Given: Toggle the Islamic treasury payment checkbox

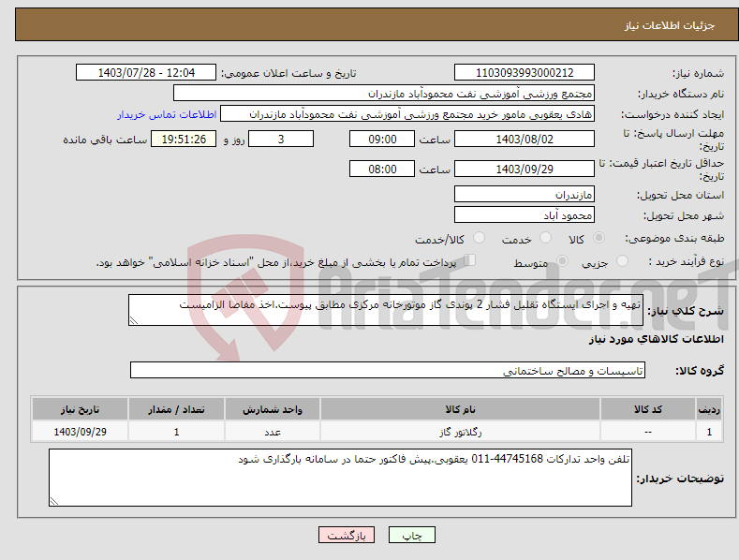Looking at the screenshot, I should pyautogui.click(x=470, y=259).
